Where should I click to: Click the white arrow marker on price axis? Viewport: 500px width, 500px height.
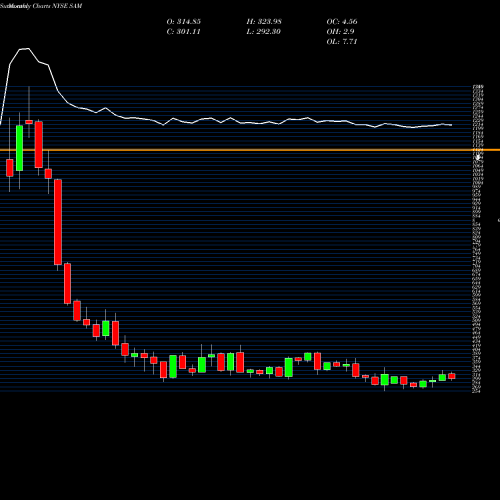point(479,157)
